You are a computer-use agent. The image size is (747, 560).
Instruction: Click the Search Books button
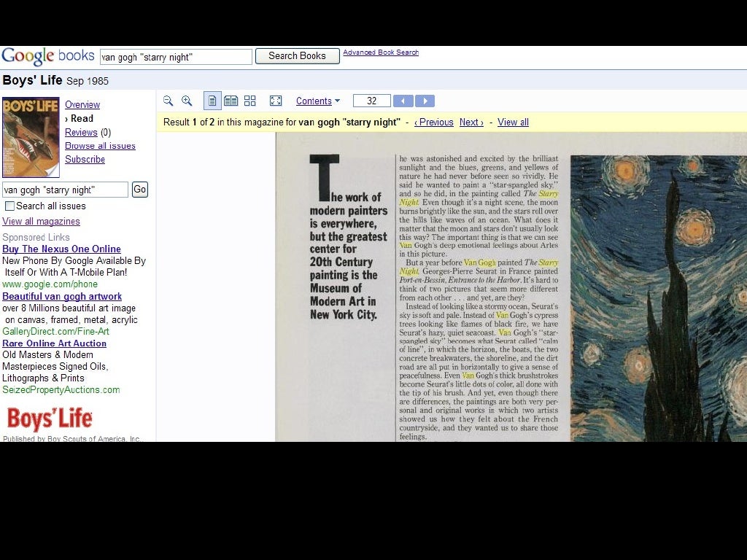pos(298,56)
